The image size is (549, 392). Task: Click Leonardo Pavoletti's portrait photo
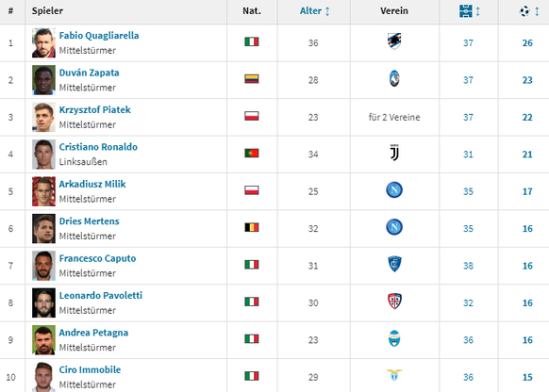click(43, 302)
